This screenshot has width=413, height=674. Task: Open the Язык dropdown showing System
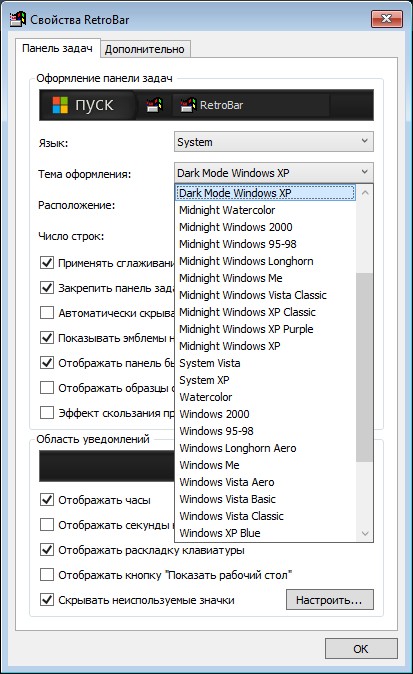[274, 142]
